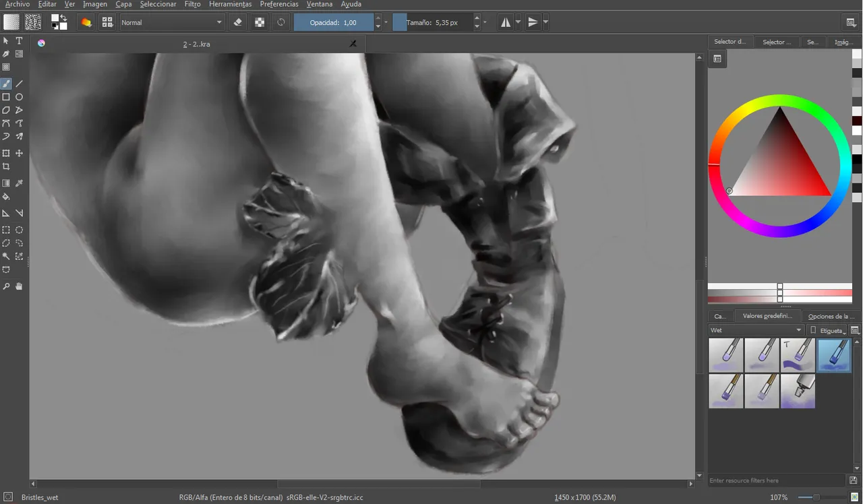Open horizontal mirror options dropdown arrow
Image resolution: width=863 pixels, height=504 pixels.
[x=518, y=22]
